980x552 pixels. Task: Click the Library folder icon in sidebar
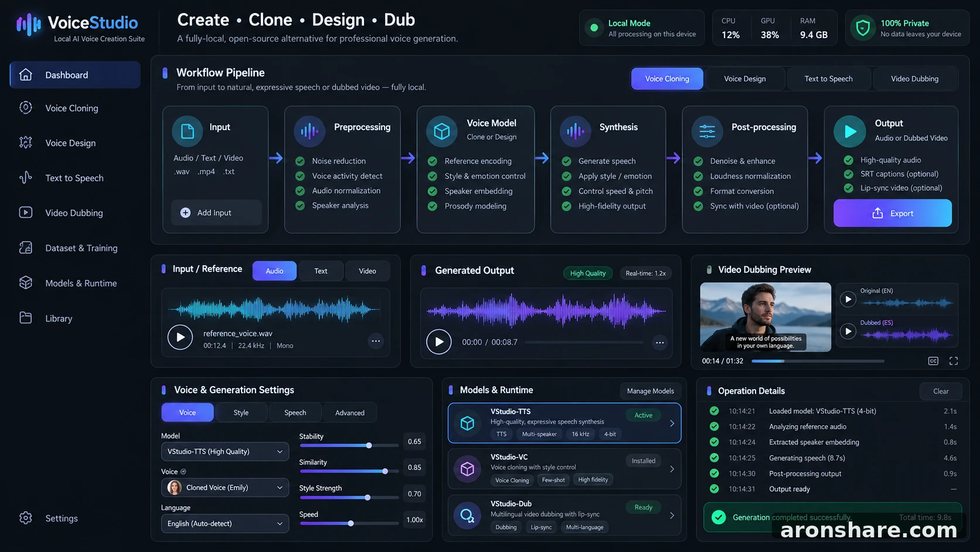26,318
